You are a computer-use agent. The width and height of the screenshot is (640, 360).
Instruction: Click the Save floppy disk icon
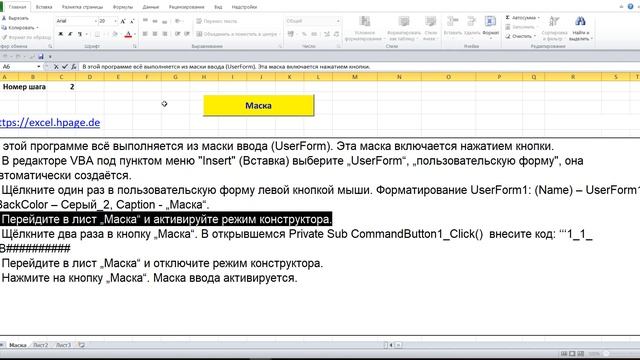click(x=40, y=57)
